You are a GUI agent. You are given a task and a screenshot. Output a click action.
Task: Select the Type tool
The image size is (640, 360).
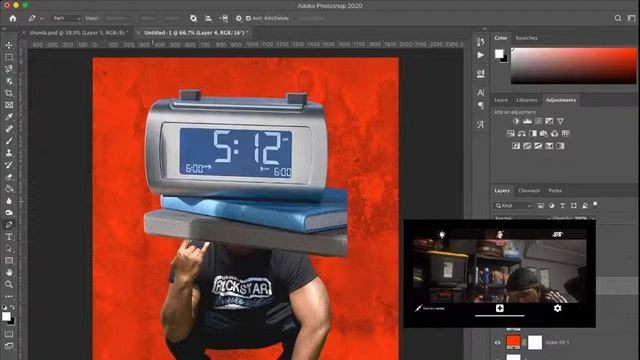click(x=9, y=237)
